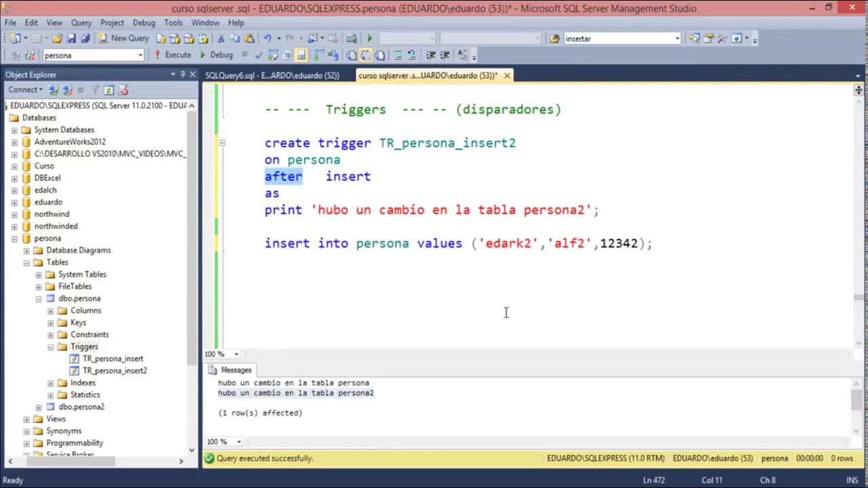The image size is (868, 488).
Task: Click the Save All toolbar icon
Action: [85, 38]
